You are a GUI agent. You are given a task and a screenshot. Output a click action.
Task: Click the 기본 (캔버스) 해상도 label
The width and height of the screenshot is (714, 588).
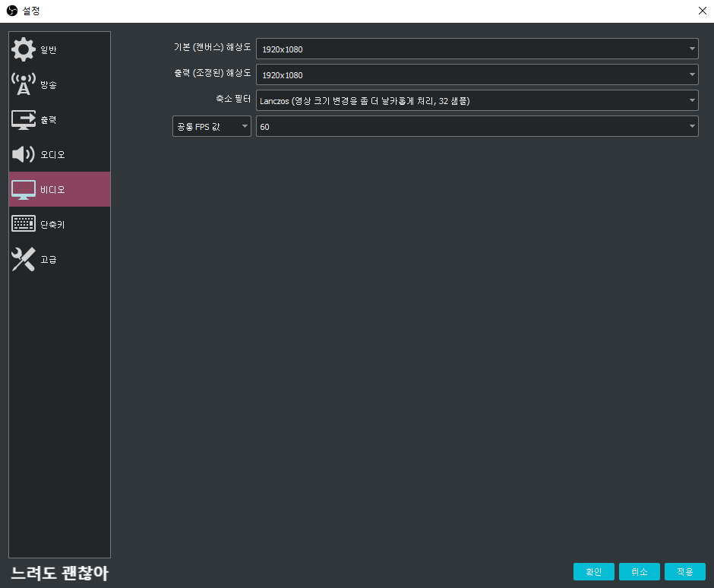(x=212, y=47)
